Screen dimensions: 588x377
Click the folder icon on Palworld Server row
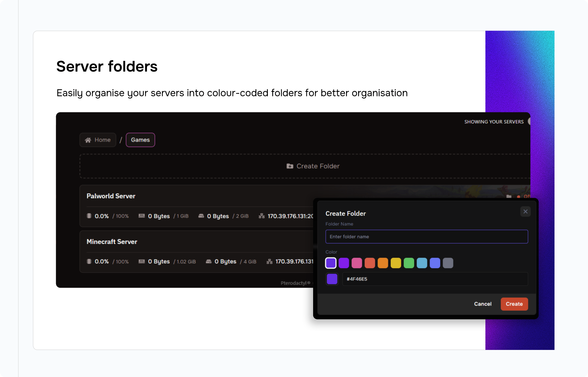pyautogui.click(x=509, y=196)
